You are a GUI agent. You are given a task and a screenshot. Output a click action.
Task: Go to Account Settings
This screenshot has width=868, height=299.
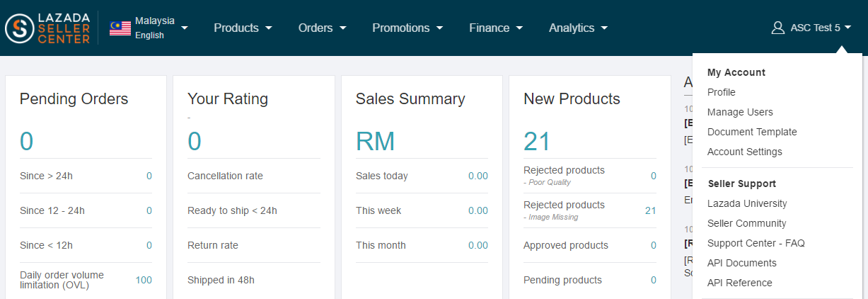[x=744, y=152]
